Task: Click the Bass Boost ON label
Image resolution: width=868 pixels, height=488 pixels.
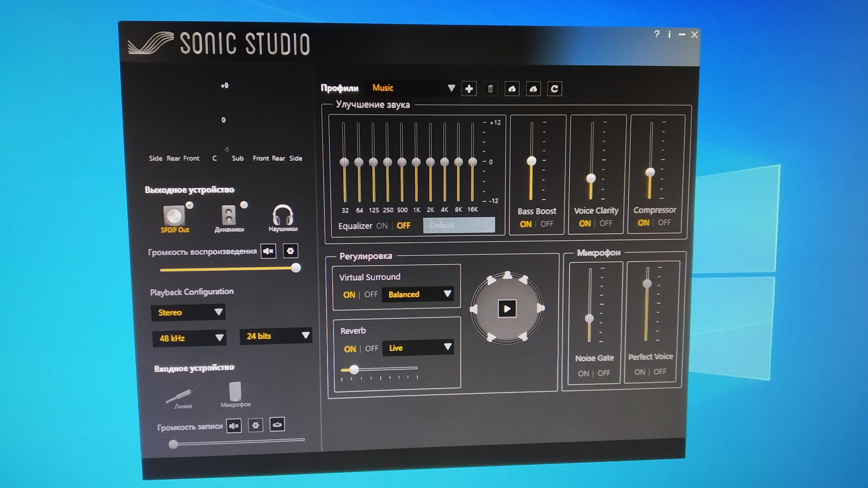Action: pos(526,224)
